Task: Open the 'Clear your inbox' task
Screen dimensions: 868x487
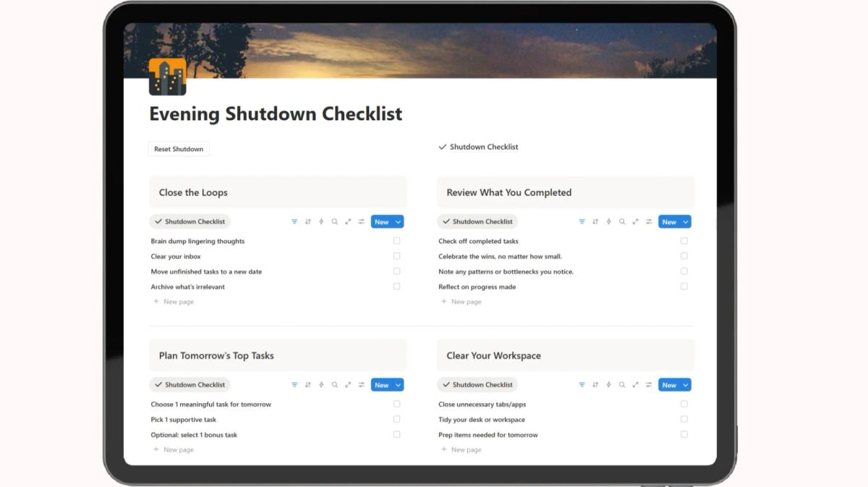Action: tap(176, 256)
